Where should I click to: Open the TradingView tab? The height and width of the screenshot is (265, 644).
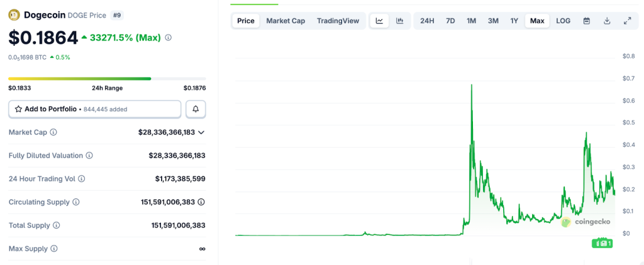(338, 21)
